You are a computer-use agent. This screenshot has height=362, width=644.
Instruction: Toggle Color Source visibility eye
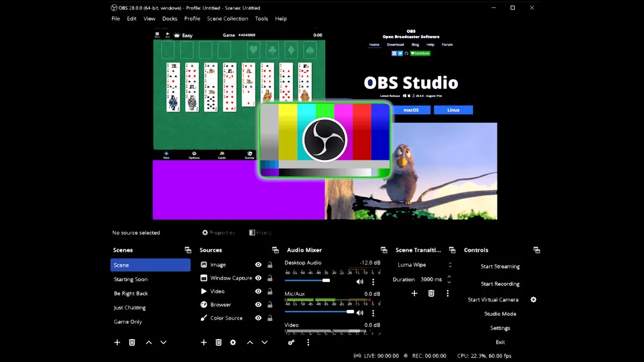click(258, 318)
